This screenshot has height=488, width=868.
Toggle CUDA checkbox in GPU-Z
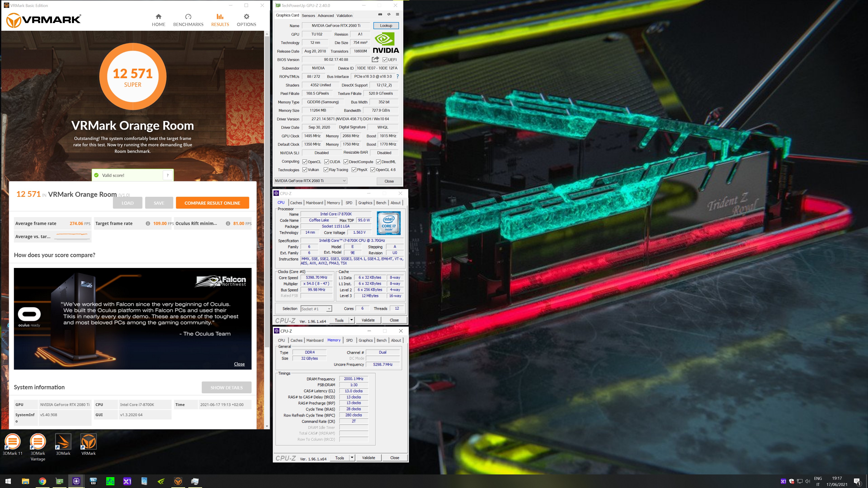click(x=326, y=162)
